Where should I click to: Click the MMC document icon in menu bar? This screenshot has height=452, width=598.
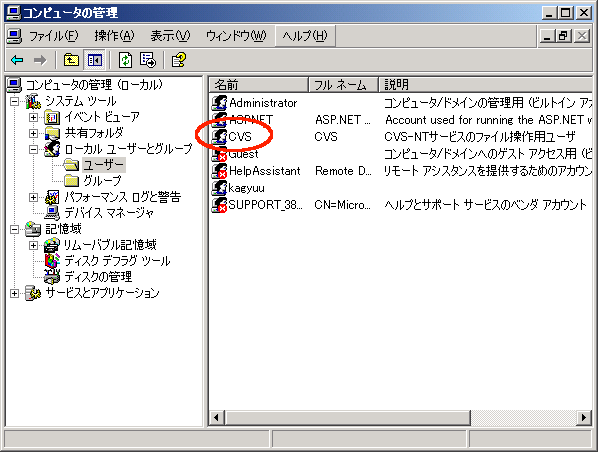[x=14, y=36]
